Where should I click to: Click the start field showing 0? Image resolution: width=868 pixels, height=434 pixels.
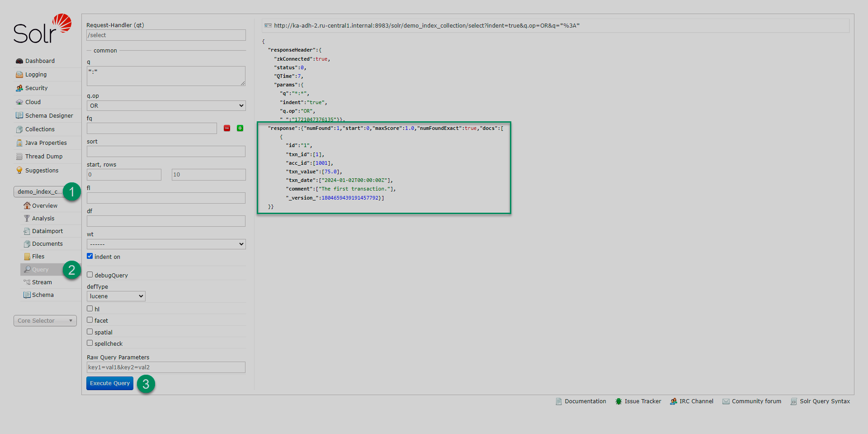coord(124,175)
